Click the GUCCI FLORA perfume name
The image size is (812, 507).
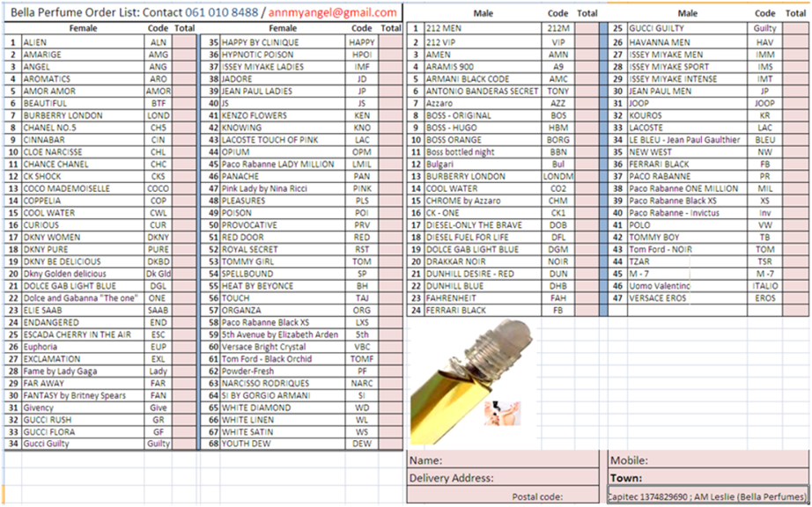[x=49, y=432]
